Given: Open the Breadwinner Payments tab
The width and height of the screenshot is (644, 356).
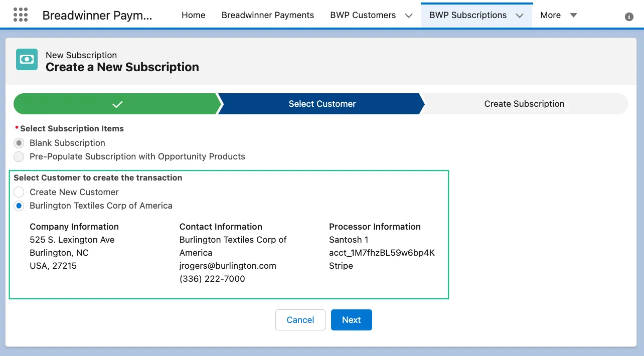Looking at the screenshot, I should [x=268, y=15].
